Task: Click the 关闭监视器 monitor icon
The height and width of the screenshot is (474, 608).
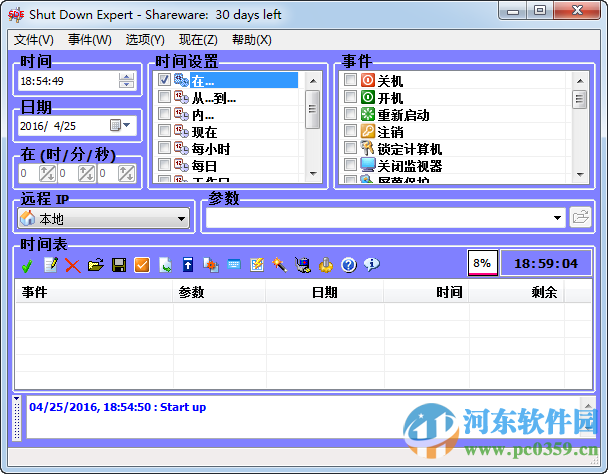Action: point(368,165)
